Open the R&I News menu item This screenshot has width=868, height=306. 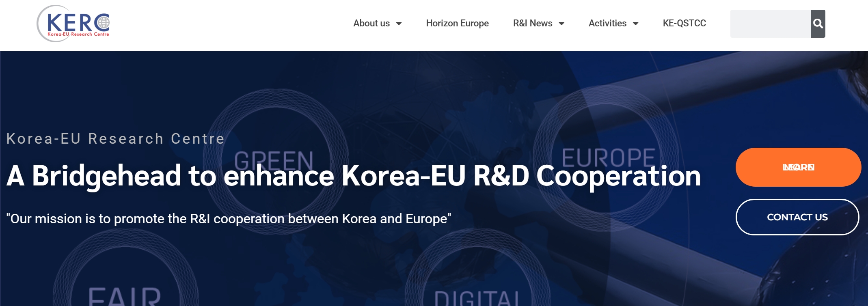[x=533, y=24]
